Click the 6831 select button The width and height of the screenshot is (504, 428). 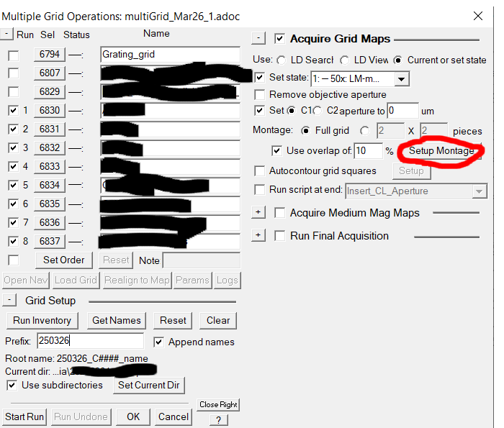50,129
